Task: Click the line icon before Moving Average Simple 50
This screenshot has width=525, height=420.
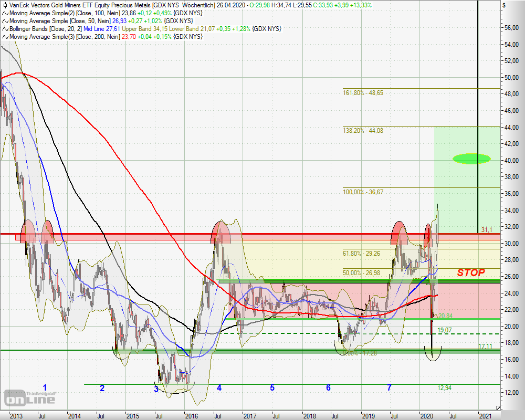Action: [x=5, y=21]
